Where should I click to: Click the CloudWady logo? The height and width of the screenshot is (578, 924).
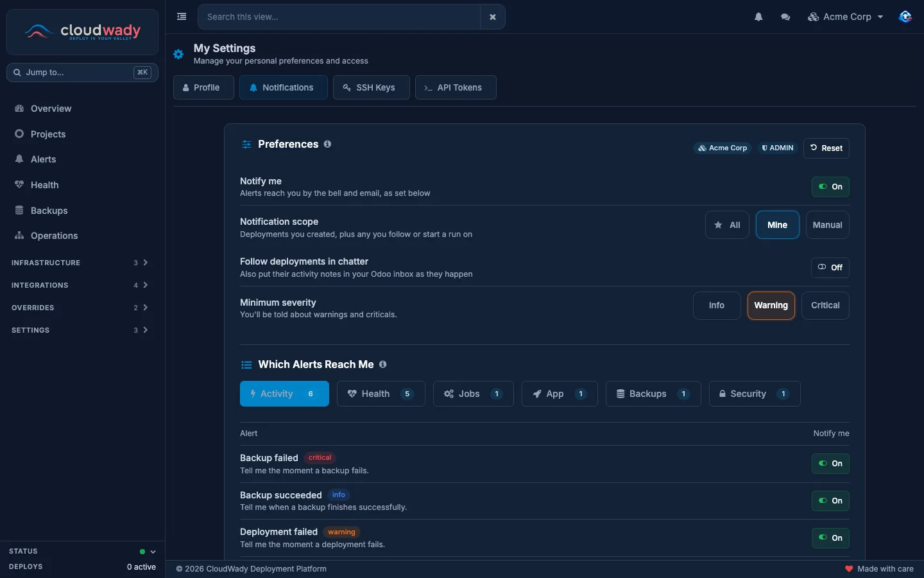pos(82,31)
